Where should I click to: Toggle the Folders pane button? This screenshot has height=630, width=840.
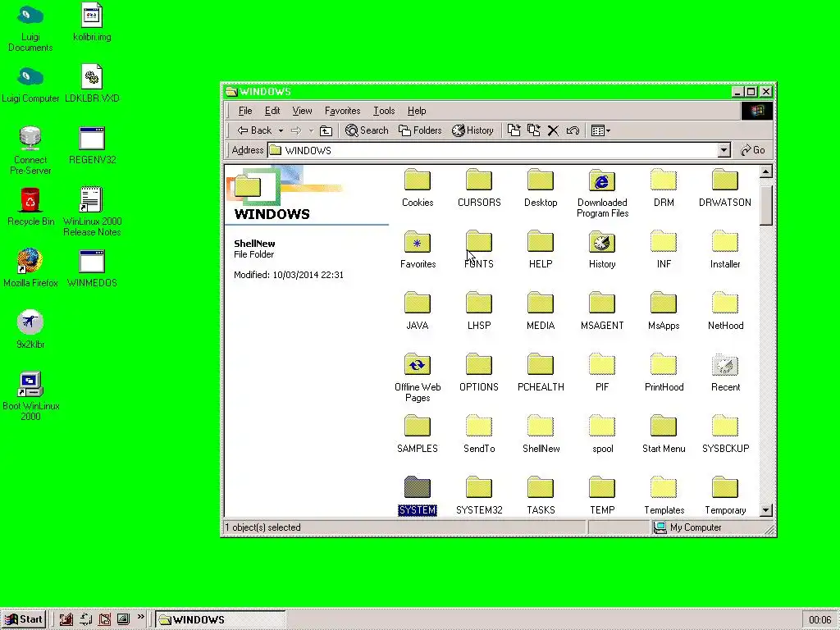click(420, 130)
